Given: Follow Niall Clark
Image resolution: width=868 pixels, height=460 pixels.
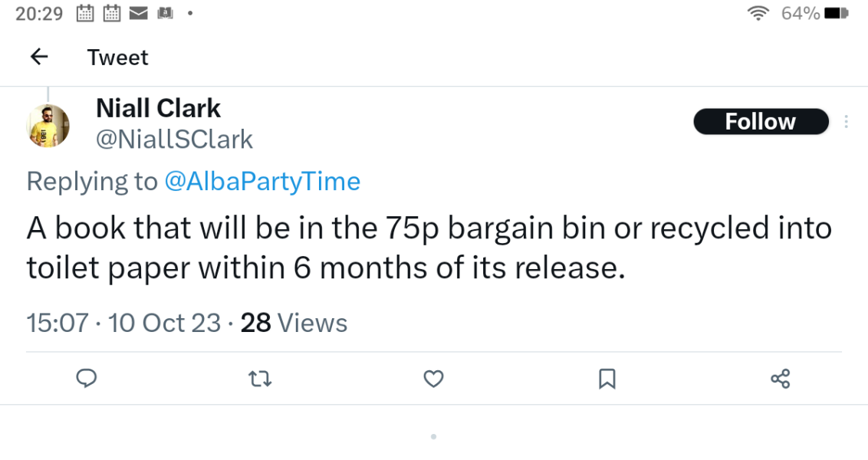Looking at the screenshot, I should click(x=760, y=121).
